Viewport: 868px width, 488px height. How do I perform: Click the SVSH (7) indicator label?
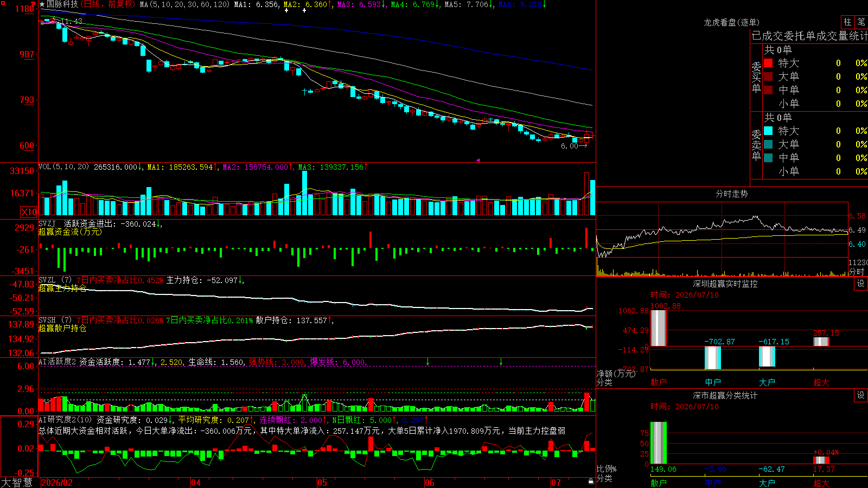click(x=55, y=320)
